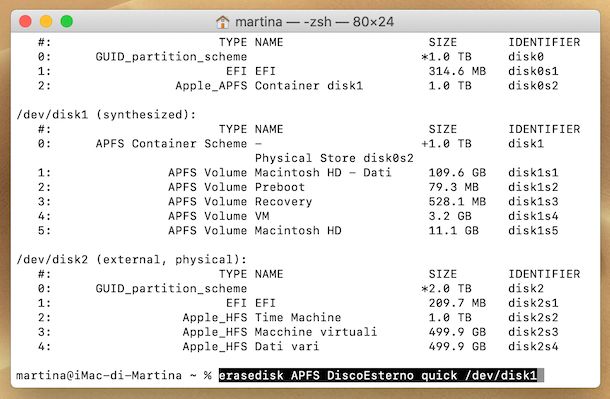
Task: Click 'Macchine virtuali' partition name
Action: coord(316,332)
